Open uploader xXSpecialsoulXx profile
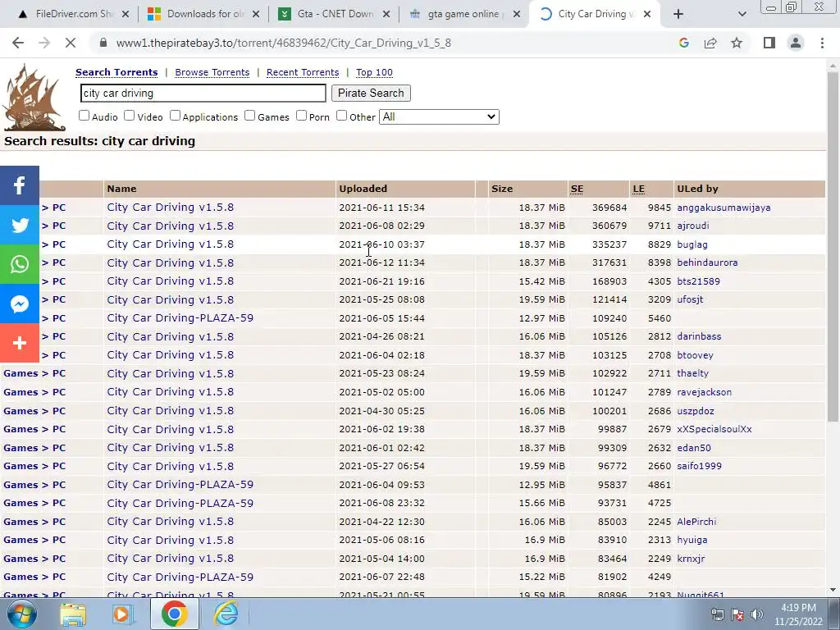 714,430
